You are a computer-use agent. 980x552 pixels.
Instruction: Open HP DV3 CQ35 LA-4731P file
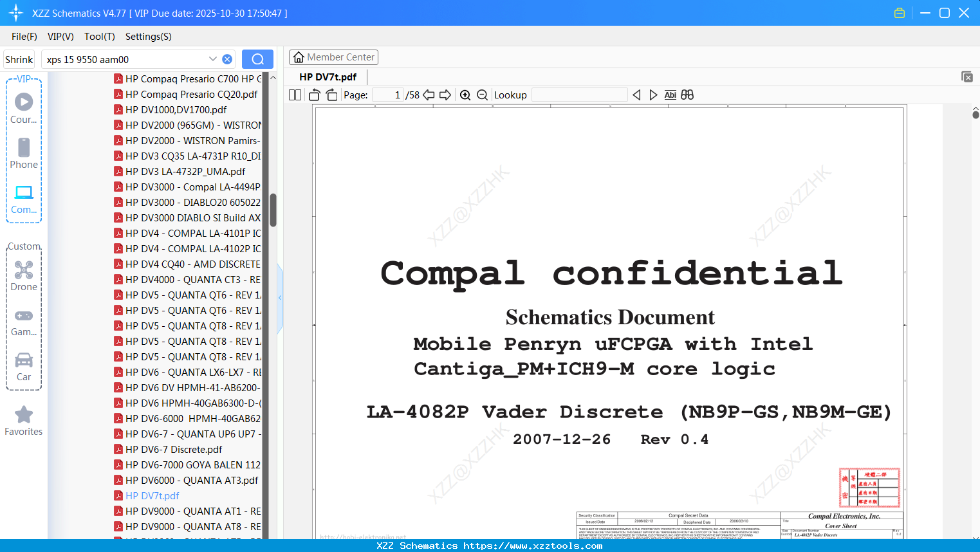(188, 156)
